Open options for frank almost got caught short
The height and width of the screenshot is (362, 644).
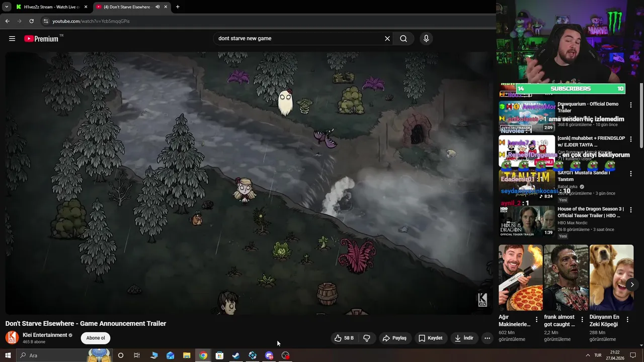pyautogui.click(x=582, y=319)
